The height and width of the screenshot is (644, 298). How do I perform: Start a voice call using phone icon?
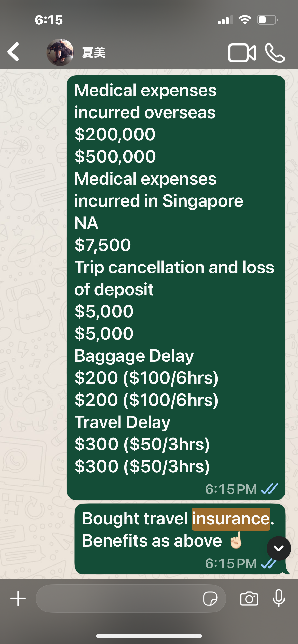pyautogui.click(x=275, y=53)
